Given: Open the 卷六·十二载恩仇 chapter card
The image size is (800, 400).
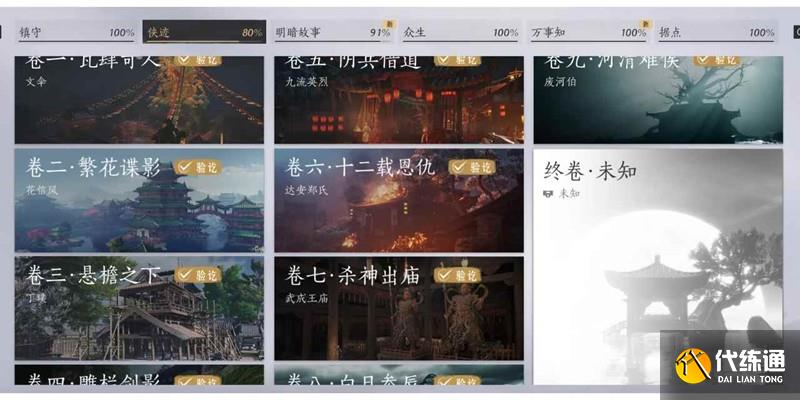Looking at the screenshot, I should click(399, 201).
